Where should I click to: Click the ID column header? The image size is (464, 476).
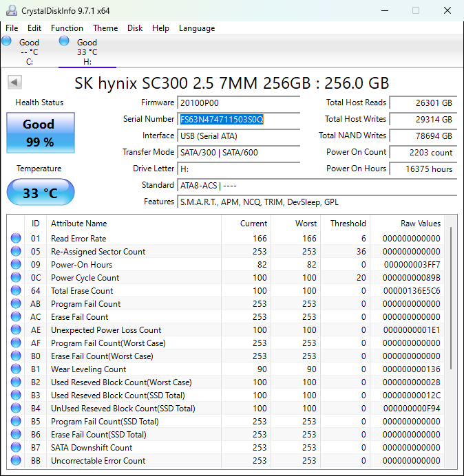pos(36,224)
